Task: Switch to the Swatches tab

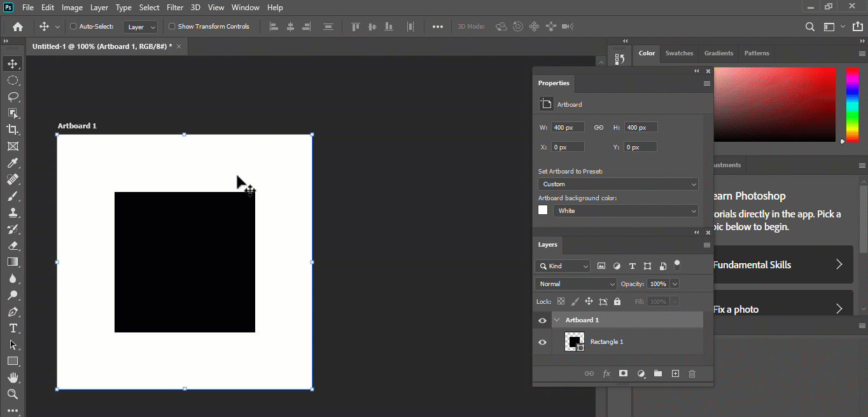Action: click(679, 53)
